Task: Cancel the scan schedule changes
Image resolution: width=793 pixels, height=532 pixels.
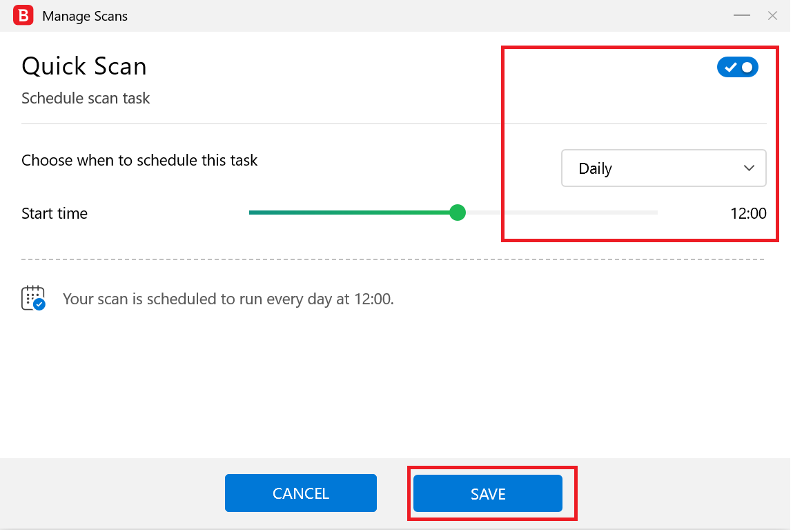Action: (302, 494)
